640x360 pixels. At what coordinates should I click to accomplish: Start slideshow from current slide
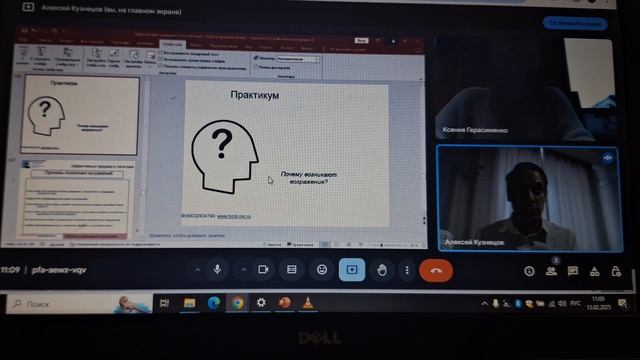coord(41,57)
